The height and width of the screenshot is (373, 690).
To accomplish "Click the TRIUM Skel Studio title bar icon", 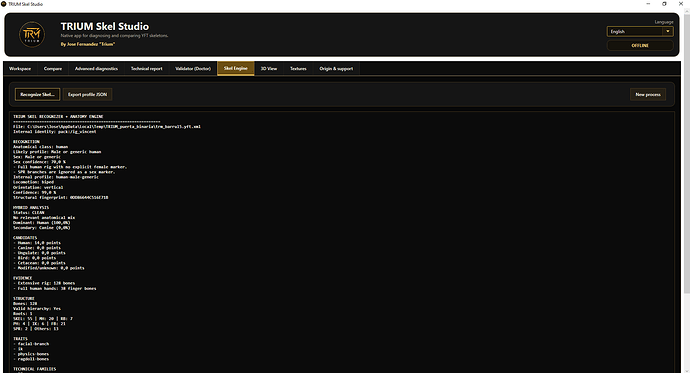I will (x=4, y=4).
